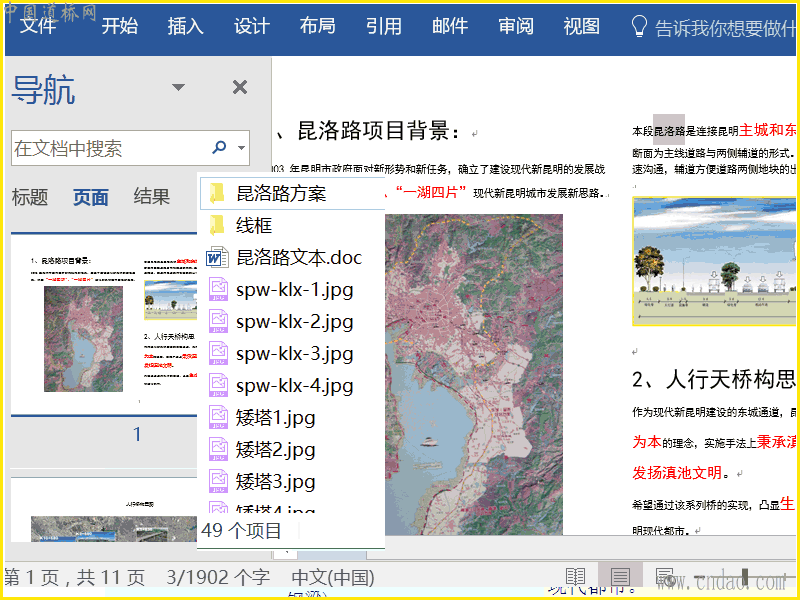The height and width of the screenshot is (600, 800).
Task: Open the 文件 menu
Action: click(38, 25)
